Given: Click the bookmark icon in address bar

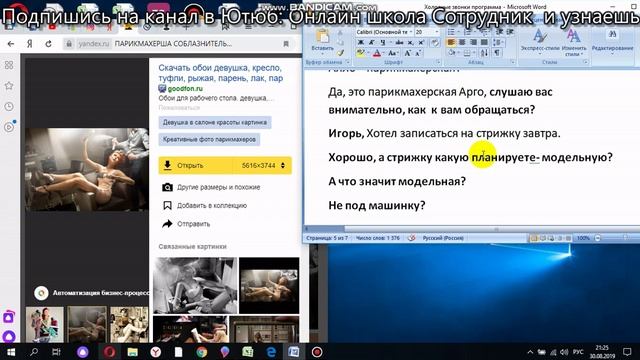Looking at the screenshot, I should [286, 44].
